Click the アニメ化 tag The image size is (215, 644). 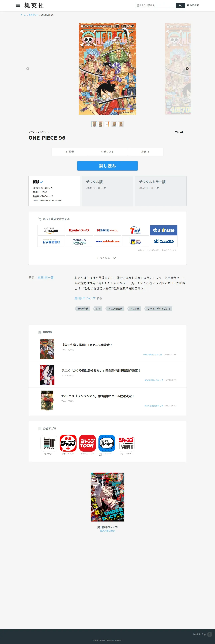(x=134, y=309)
